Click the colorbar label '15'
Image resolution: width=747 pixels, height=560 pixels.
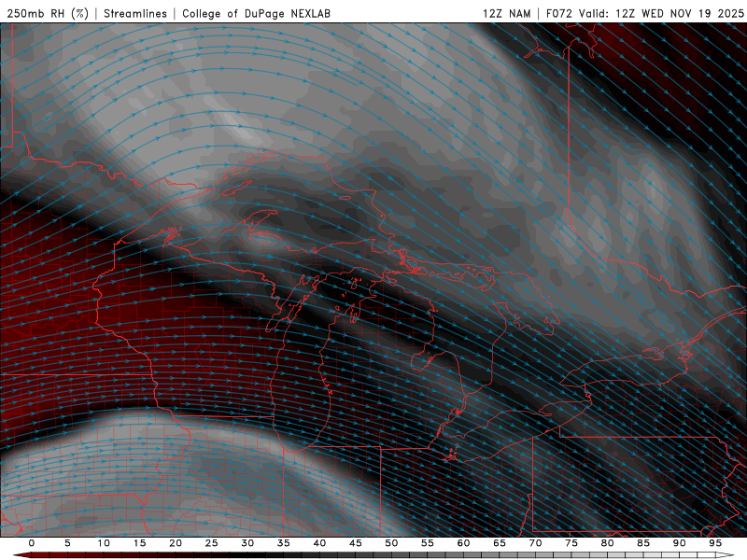[139, 543]
